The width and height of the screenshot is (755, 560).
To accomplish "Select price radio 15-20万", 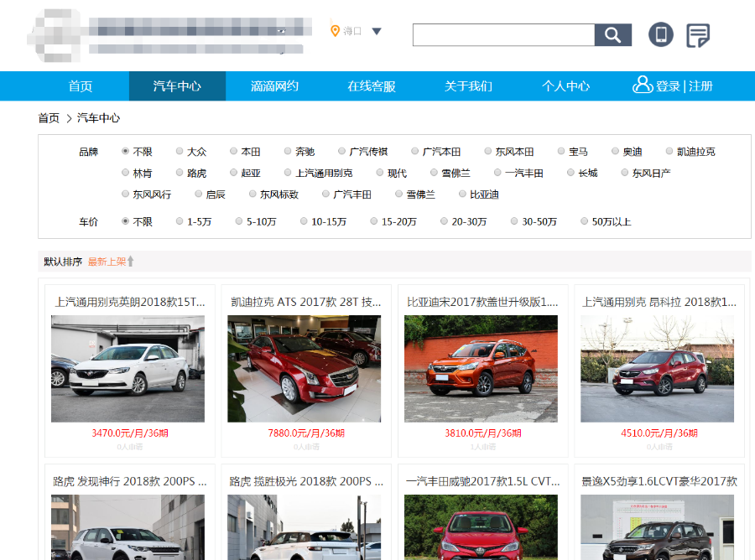I will [x=373, y=221].
